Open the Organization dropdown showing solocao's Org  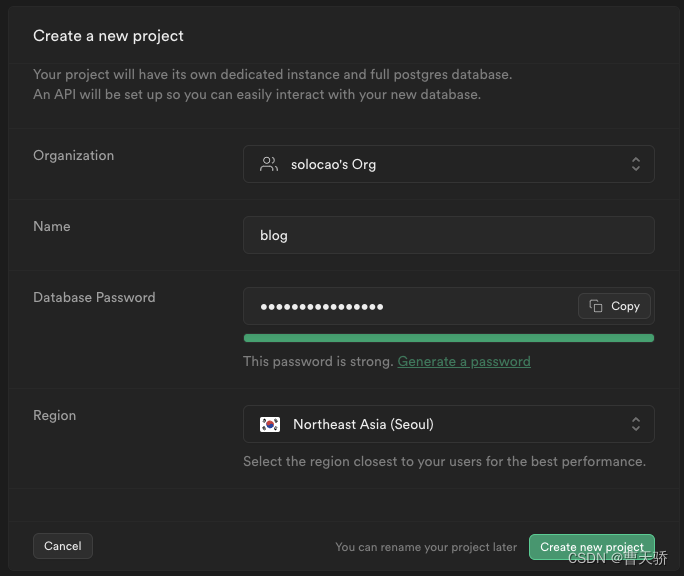pos(448,164)
